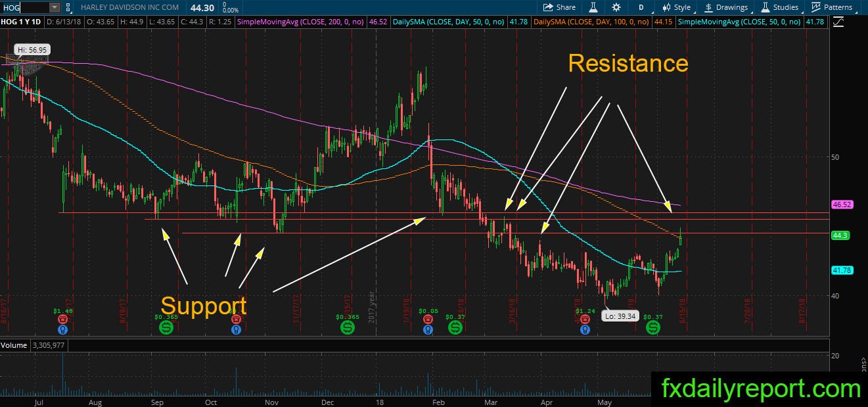Screen dimensions: 868x407
Task: Open the Drawings menu
Action: 726,7
